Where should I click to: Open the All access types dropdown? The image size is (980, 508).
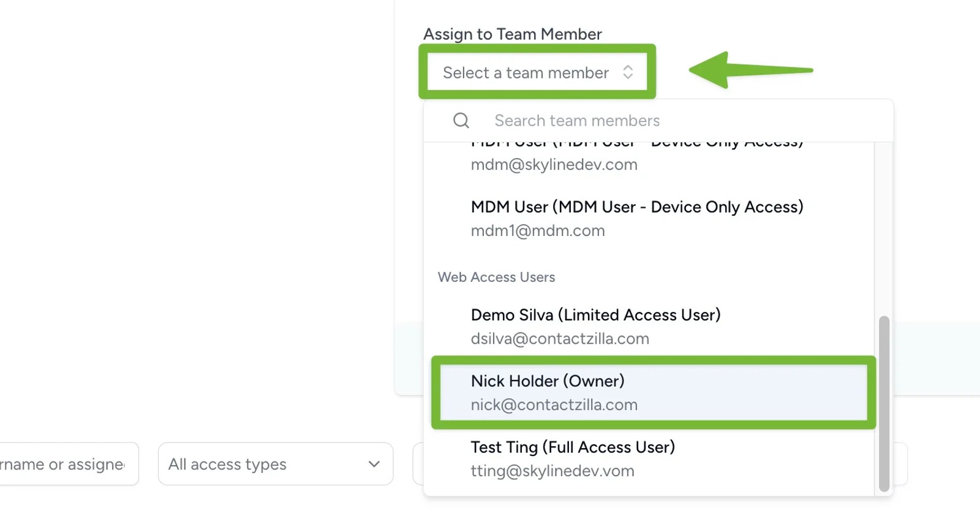coord(276,464)
